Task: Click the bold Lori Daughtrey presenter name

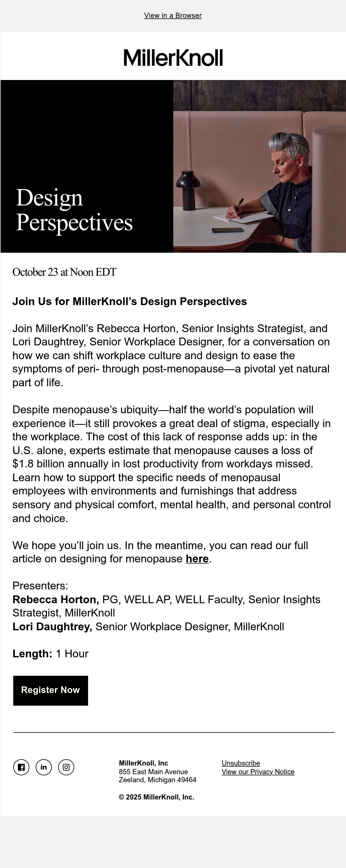Action: click(52, 627)
